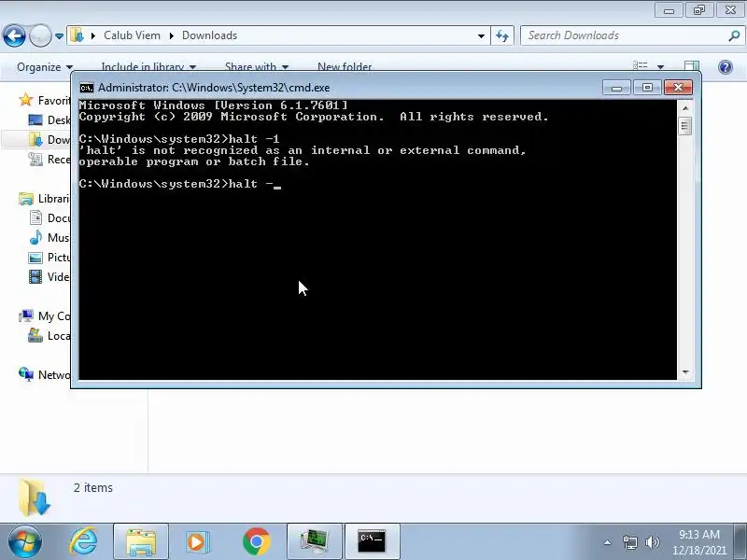Select Downloads in navigation pane
This screenshot has width=747, height=560.
click(49, 139)
